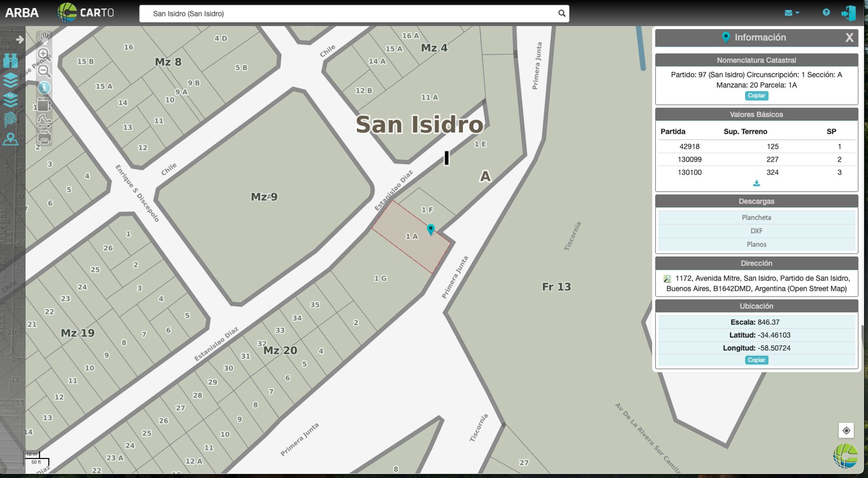The image size is (868, 478).
Task: Download the Plancheta file
Action: [x=756, y=218]
